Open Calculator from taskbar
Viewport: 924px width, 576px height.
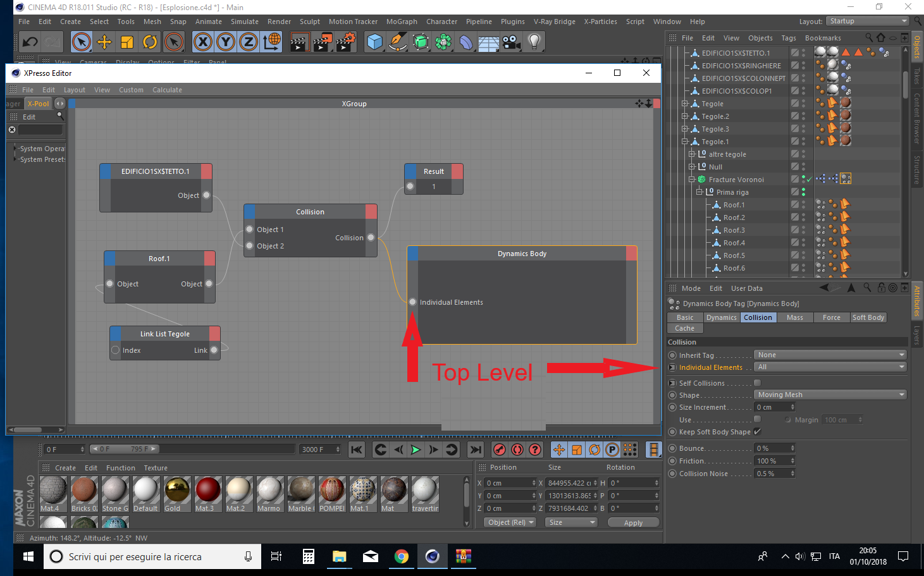pos(308,556)
